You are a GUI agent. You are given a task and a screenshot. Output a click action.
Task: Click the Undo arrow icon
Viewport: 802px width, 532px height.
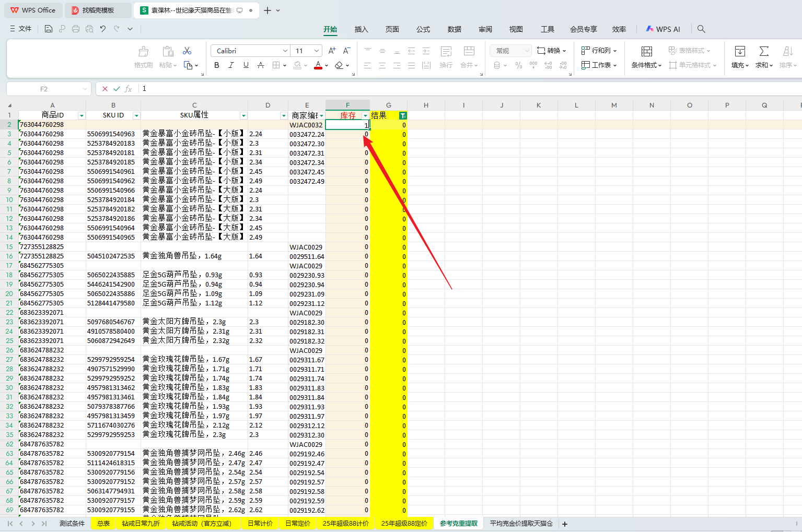103,29
